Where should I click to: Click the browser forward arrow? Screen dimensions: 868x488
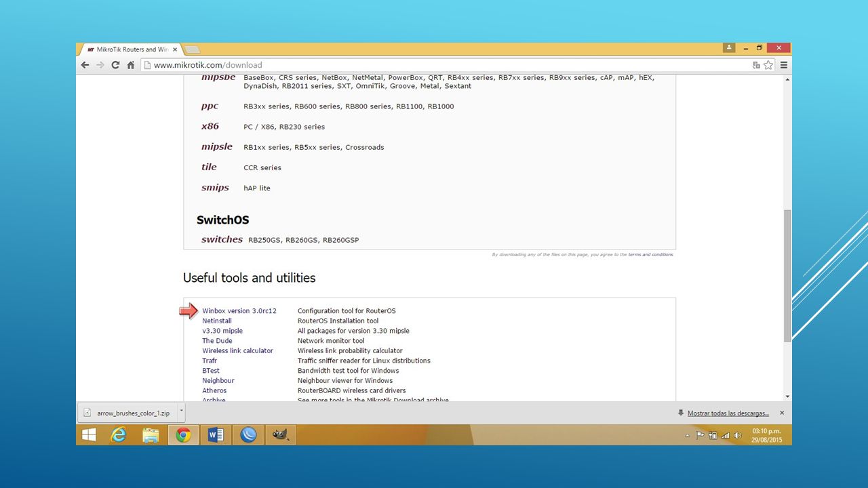click(100, 65)
